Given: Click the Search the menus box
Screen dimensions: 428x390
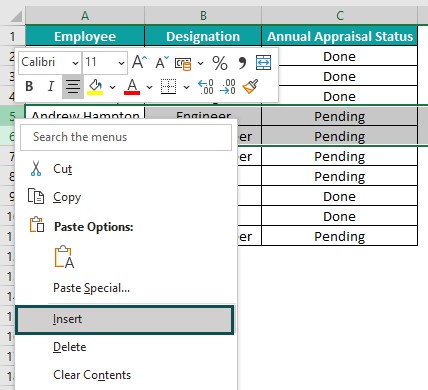Looking at the screenshot, I should [126, 137].
